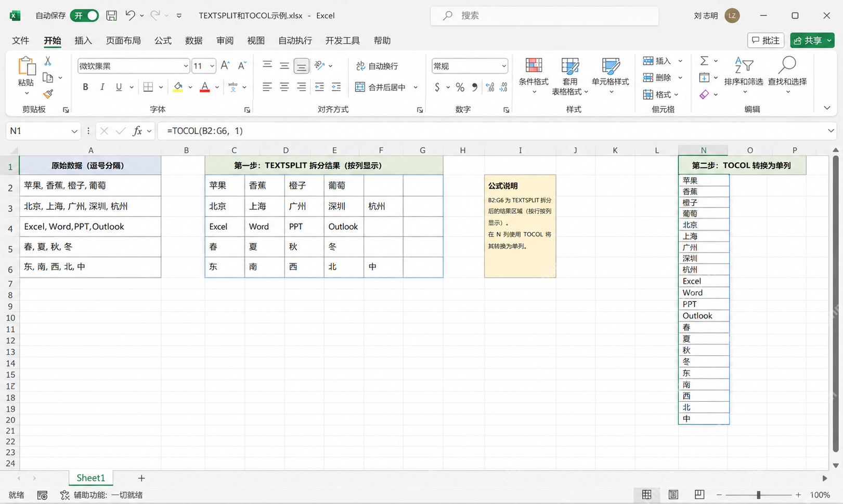Click the percent style icon
Image resolution: width=843 pixels, height=504 pixels.
pos(460,87)
